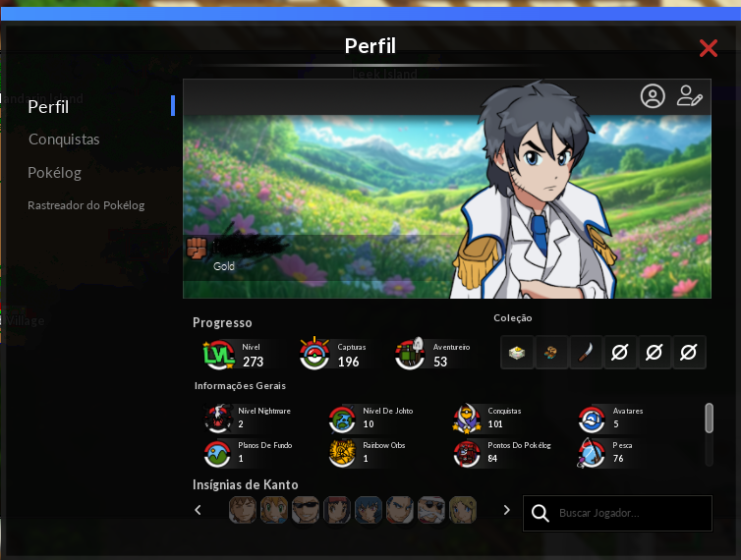This screenshot has height=560, width=741.
Task: Click the search magnifier icon
Action: (541, 513)
